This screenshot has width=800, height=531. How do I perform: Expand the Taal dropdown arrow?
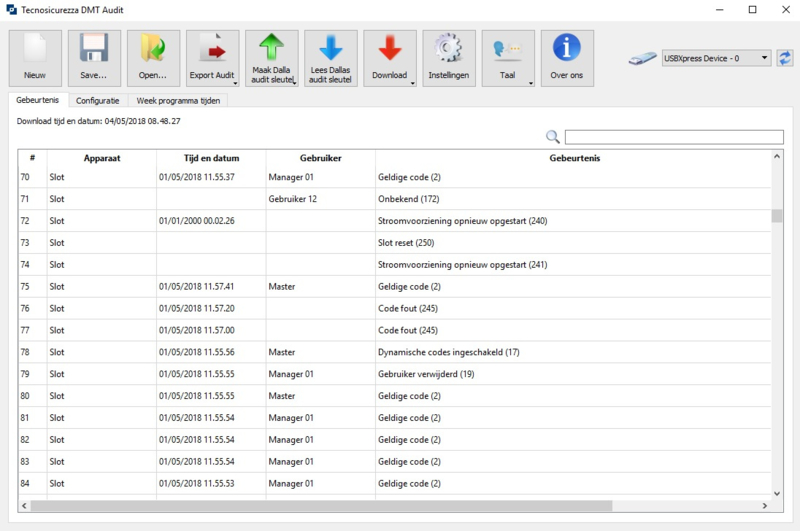[531, 83]
